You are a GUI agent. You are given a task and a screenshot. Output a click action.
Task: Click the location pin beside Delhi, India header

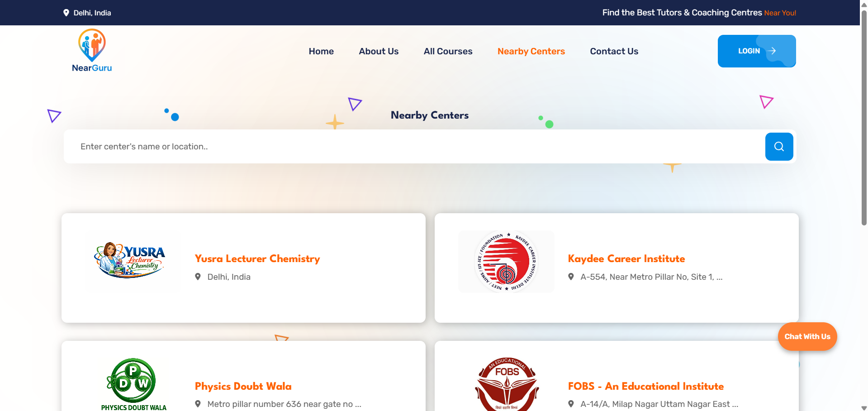[66, 13]
